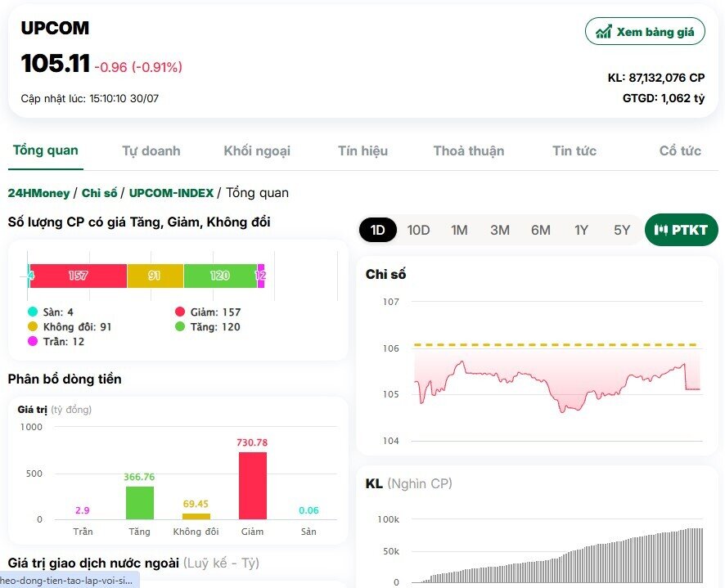Select the Thoả thuận tab

tap(469, 151)
